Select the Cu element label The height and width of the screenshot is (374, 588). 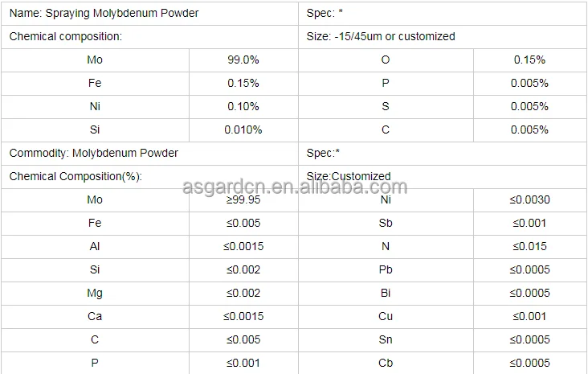click(x=386, y=316)
